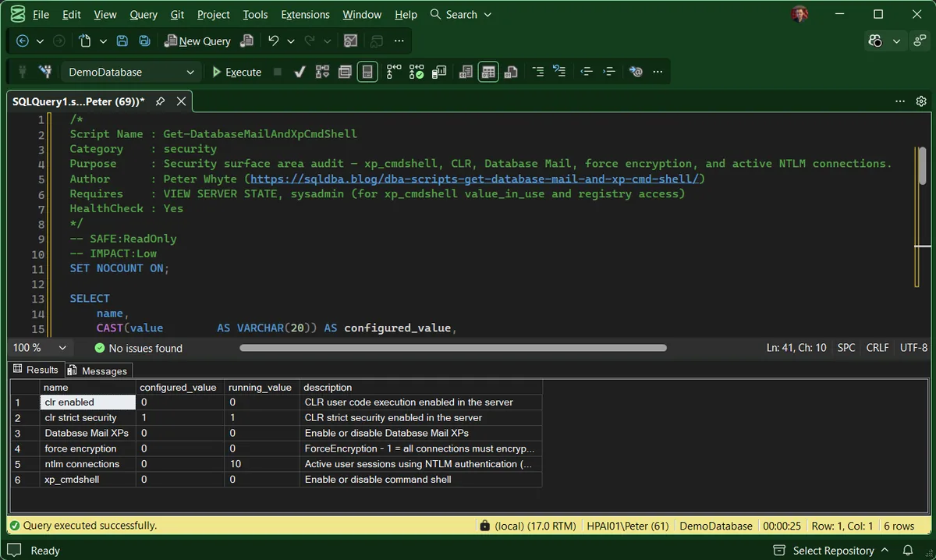Uncomment the selected lines
936x560 pixels.
559,72
